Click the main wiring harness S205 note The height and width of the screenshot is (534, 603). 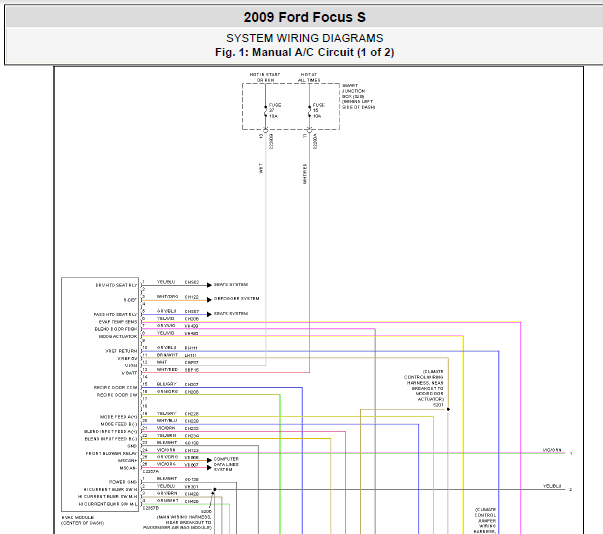(177, 520)
